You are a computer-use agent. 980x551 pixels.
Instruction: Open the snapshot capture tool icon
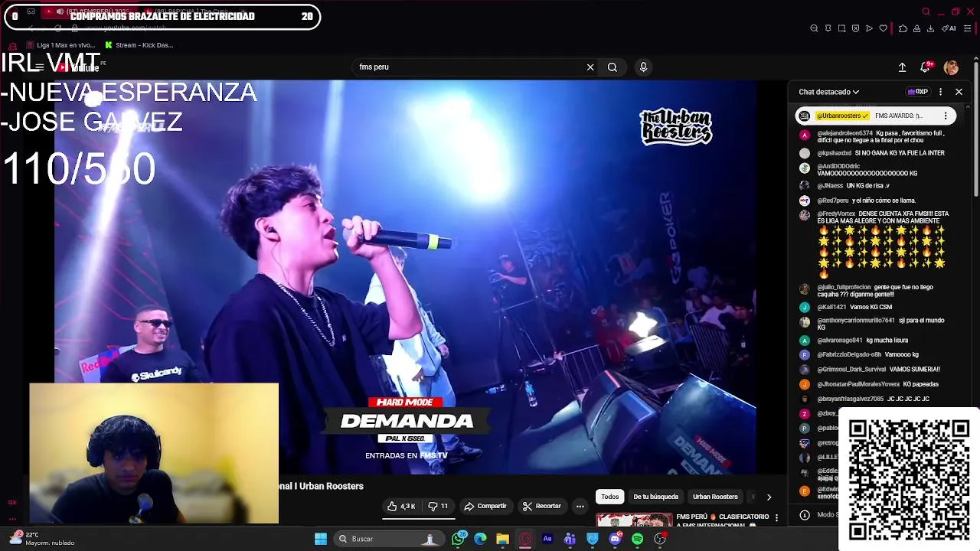click(841, 28)
